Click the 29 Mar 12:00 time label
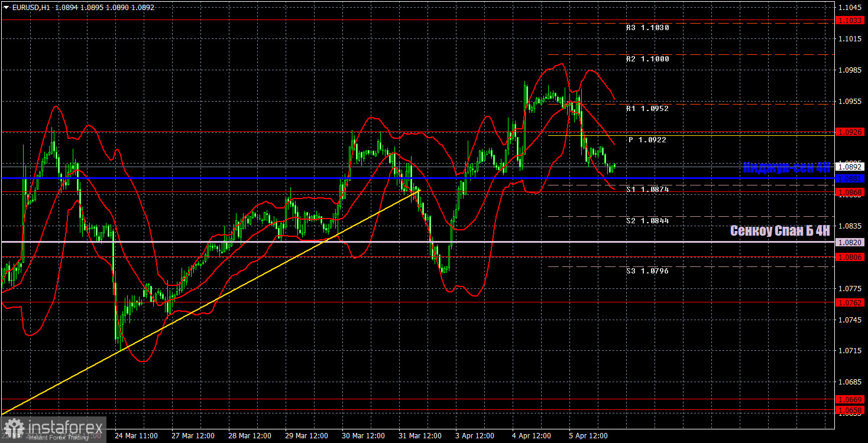 [306, 436]
